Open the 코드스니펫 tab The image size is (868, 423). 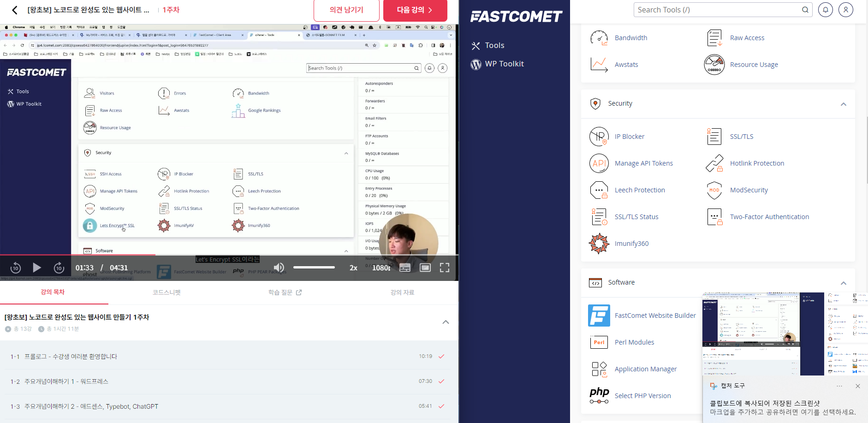tap(166, 292)
